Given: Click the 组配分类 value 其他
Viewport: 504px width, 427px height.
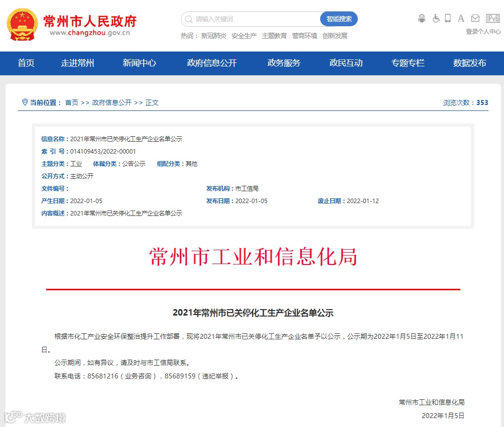Looking at the screenshot, I should 192,164.
